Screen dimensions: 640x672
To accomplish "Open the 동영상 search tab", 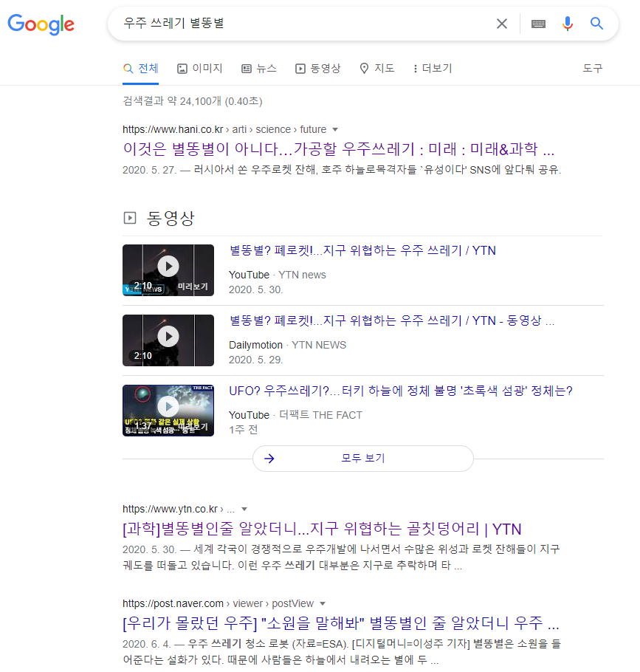I will (317, 68).
